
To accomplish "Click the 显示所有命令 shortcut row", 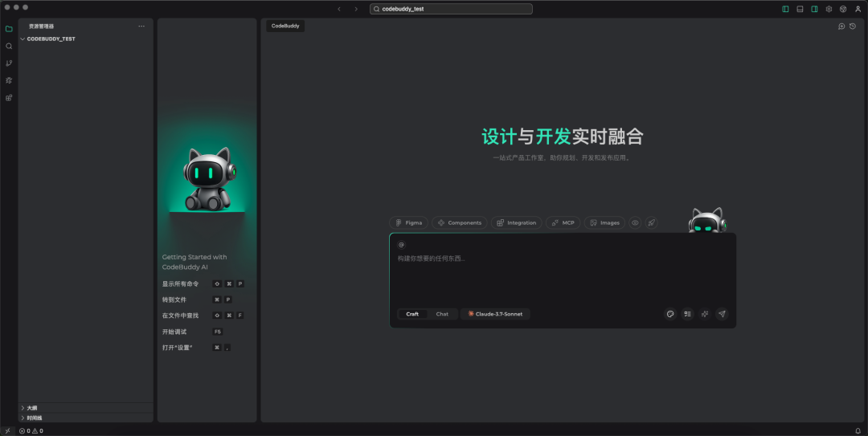I will 203,284.
